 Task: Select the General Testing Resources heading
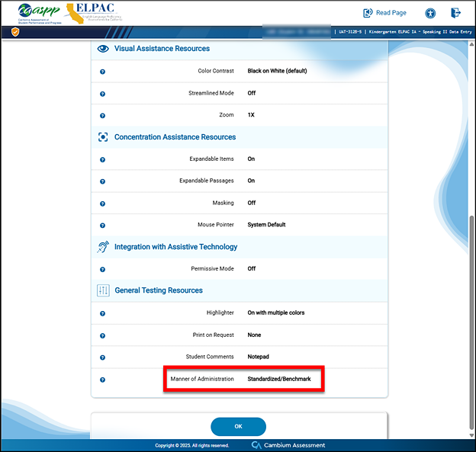[x=159, y=290]
